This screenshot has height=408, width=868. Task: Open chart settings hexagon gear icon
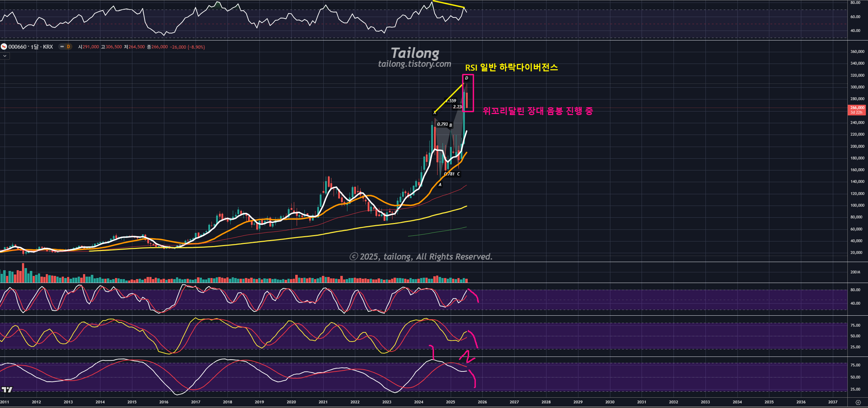tap(858, 402)
